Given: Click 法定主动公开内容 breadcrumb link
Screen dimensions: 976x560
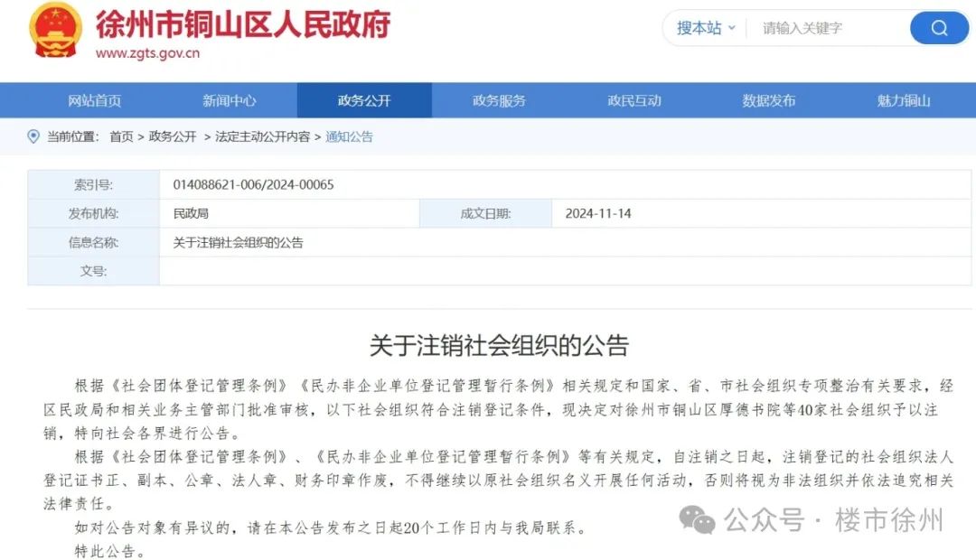Looking at the screenshot, I should (262, 137).
